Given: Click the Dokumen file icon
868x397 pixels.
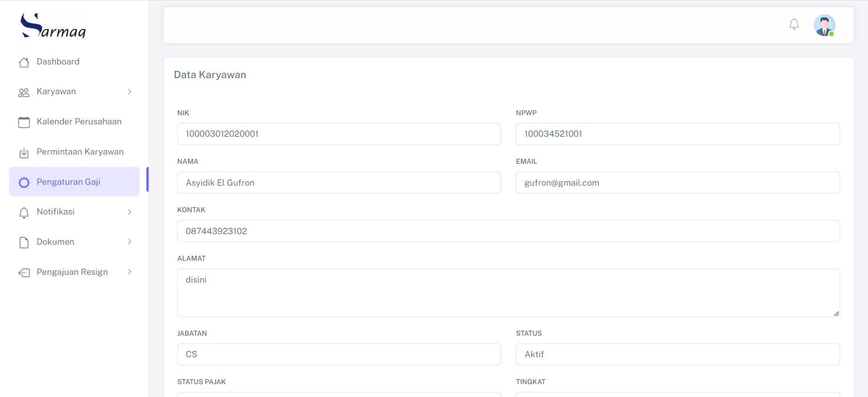Looking at the screenshot, I should [24, 242].
